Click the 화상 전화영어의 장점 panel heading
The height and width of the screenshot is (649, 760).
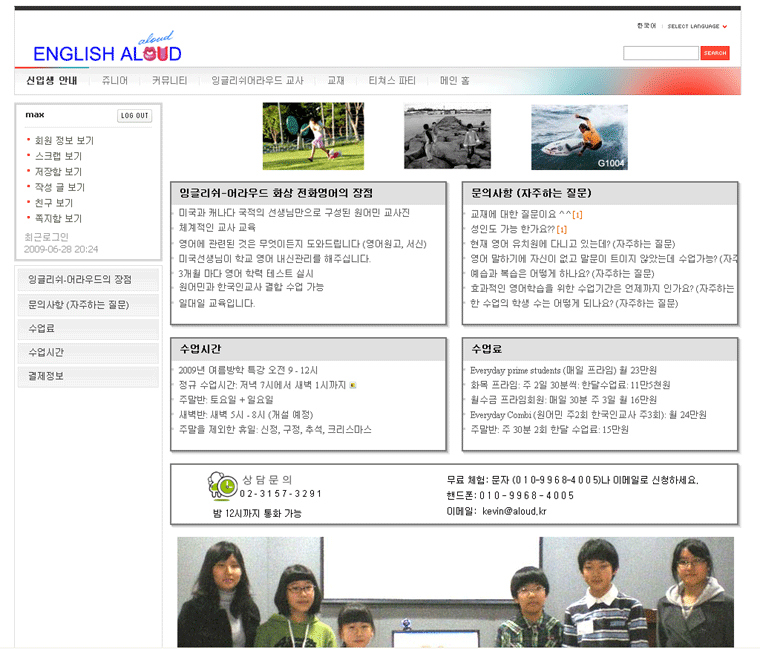276,193
